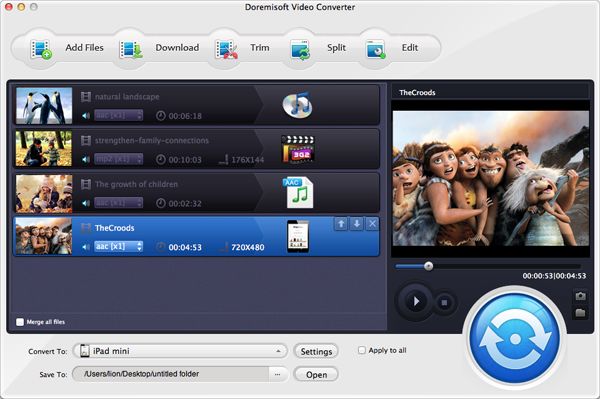Click film icon beside TheCroods title
The height and width of the screenshot is (399, 600).
point(86,228)
